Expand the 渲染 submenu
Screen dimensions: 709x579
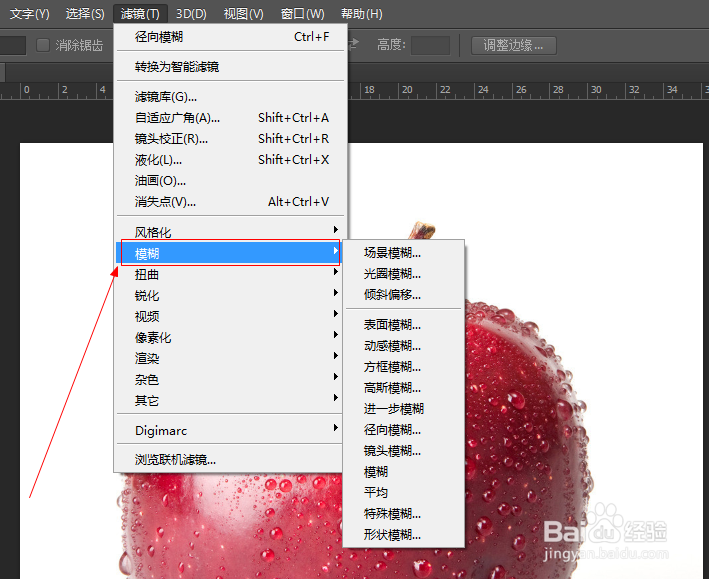click(229, 358)
